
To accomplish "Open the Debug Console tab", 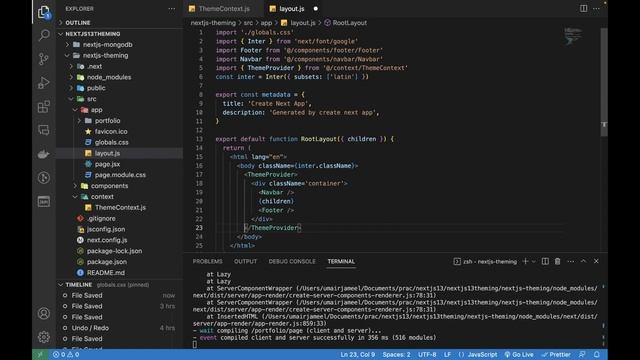I will point(292,261).
